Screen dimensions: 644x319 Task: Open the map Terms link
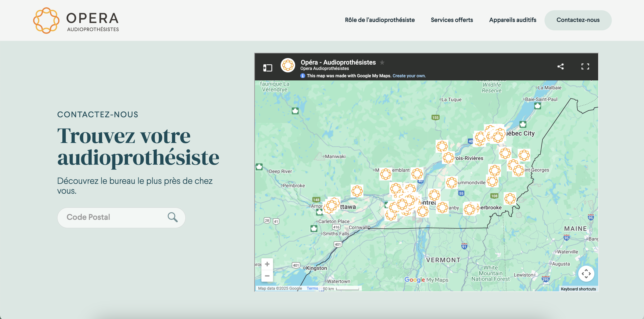pyautogui.click(x=312, y=288)
